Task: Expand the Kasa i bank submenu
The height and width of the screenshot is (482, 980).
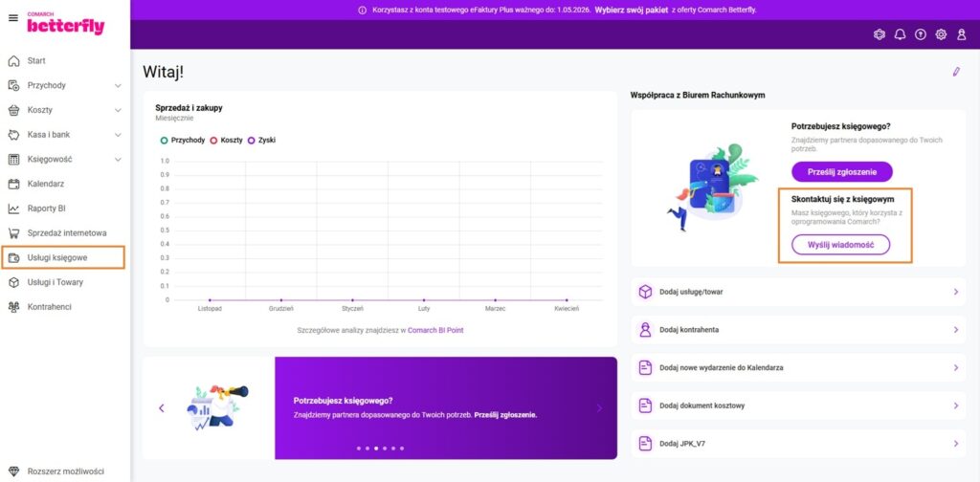Action: tap(118, 135)
